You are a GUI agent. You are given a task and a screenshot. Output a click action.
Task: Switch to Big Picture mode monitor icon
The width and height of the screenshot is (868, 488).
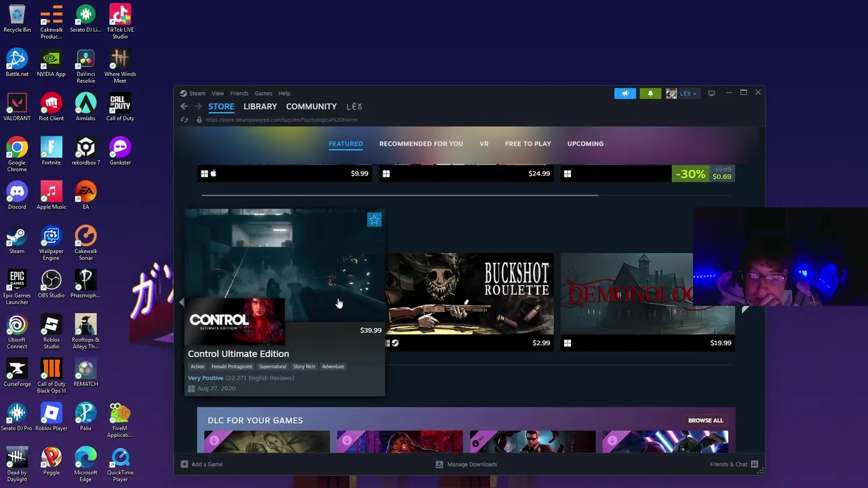(x=711, y=94)
